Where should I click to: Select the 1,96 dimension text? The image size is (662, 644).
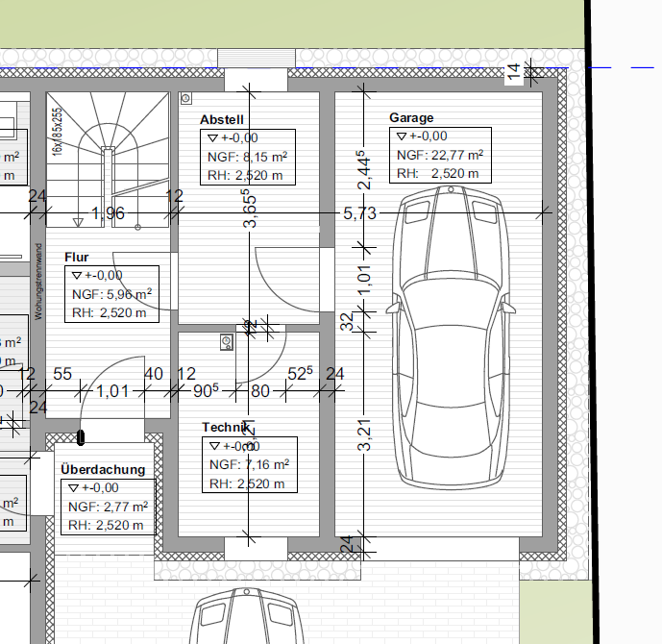point(108,213)
